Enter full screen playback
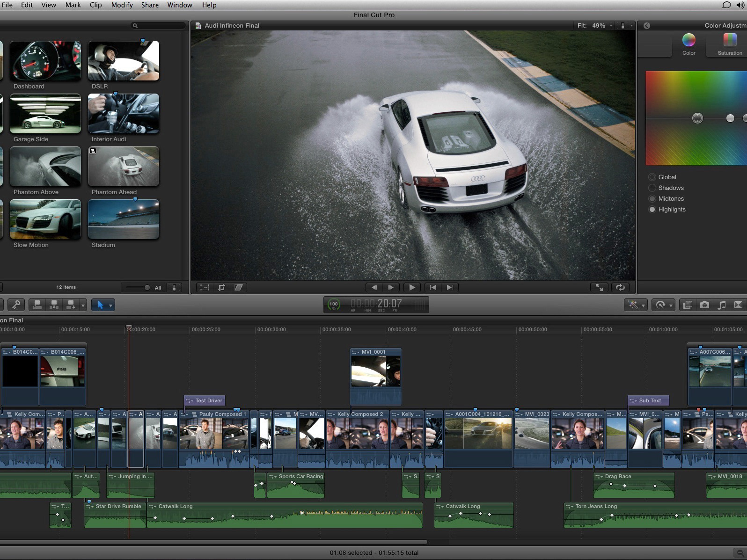Image resolution: width=747 pixels, height=560 pixels. point(599,287)
